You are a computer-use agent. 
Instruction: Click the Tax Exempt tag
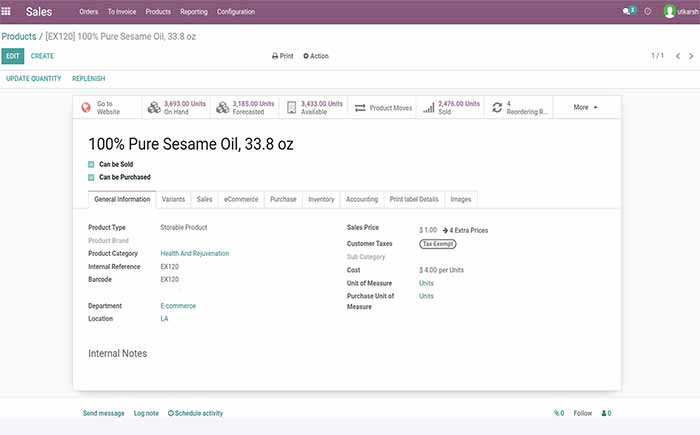438,243
